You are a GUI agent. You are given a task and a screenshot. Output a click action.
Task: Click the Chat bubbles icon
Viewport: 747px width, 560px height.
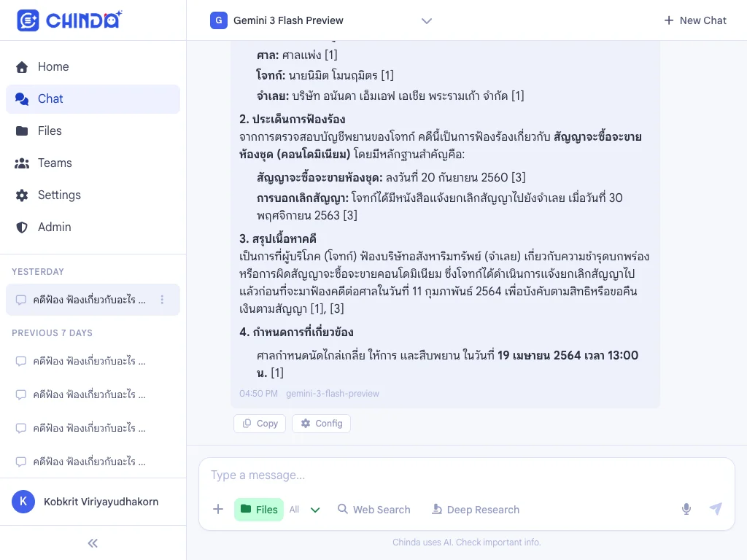(22, 98)
